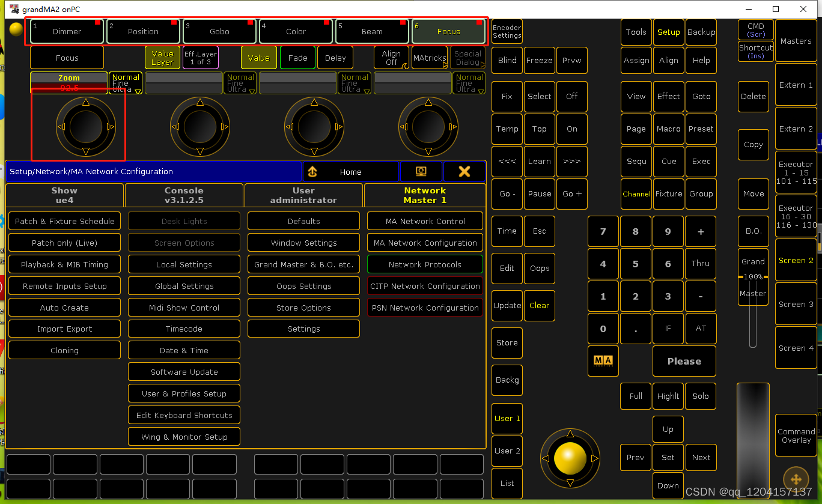
Task: Click the MA logo key
Action: coord(603,361)
